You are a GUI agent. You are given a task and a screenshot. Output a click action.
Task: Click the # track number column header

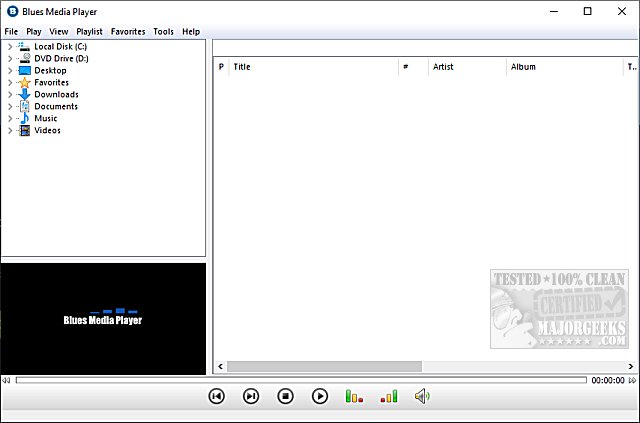click(413, 67)
